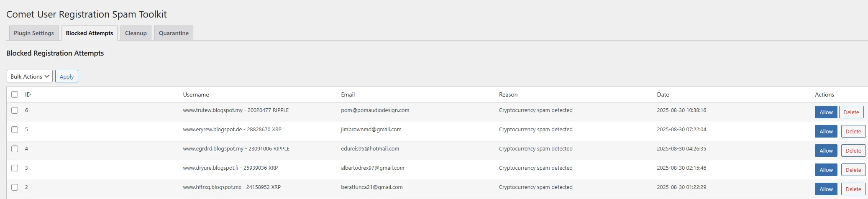Check the checkbox for entry ID 4
This screenshot has width=868, height=199.
click(x=15, y=149)
